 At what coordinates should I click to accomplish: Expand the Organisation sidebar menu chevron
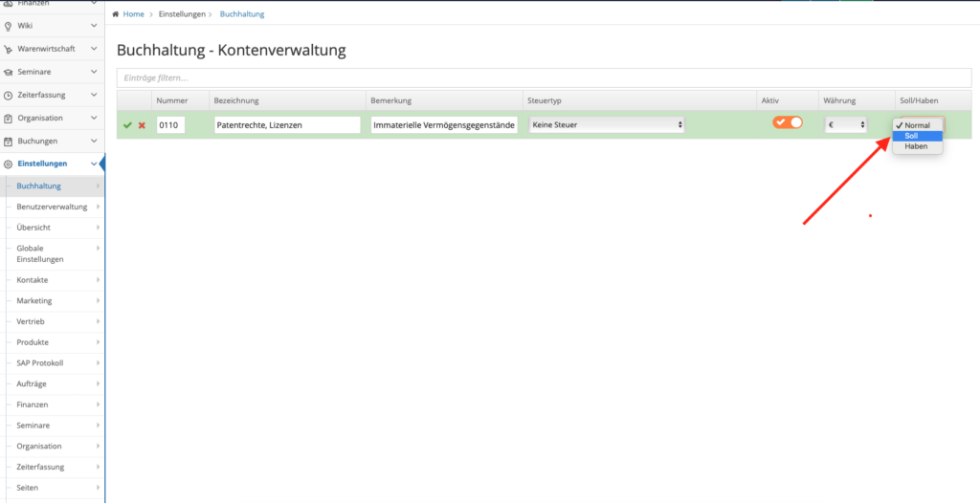click(94, 118)
